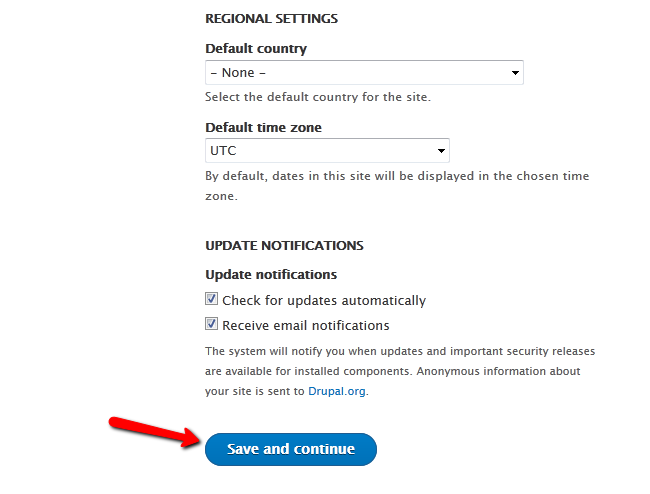Select the '– None –' text in country box
Image resolution: width=650 pixels, height=494 pixels.
(x=238, y=73)
